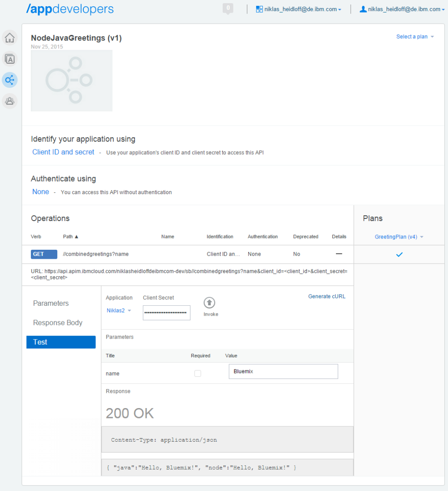Collapse operation details via dash icon
Image resolution: width=448 pixels, height=491 pixels.
click(339, 254)
